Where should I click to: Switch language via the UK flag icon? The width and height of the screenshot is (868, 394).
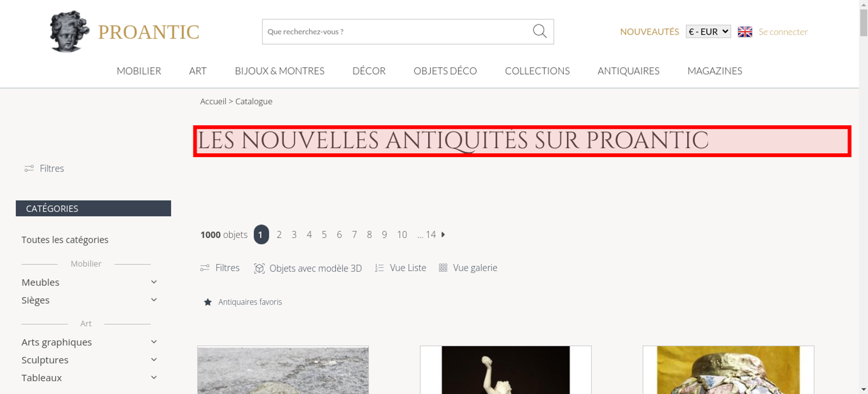[745, 32]
